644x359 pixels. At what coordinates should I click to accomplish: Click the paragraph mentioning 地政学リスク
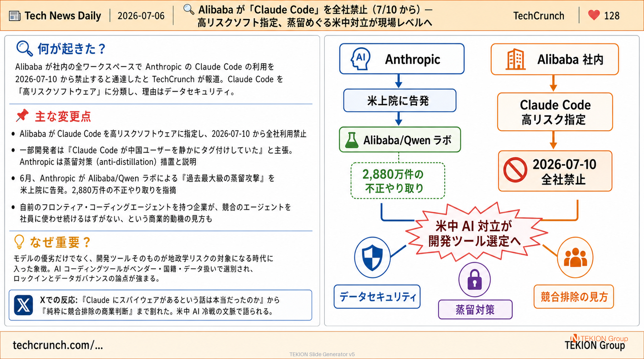143,268
